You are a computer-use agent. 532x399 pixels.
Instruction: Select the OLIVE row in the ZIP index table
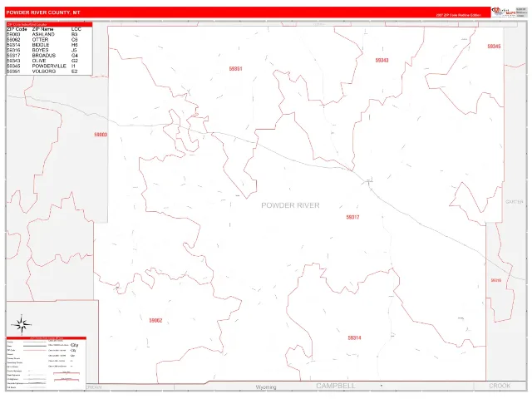tap(42, 61)
